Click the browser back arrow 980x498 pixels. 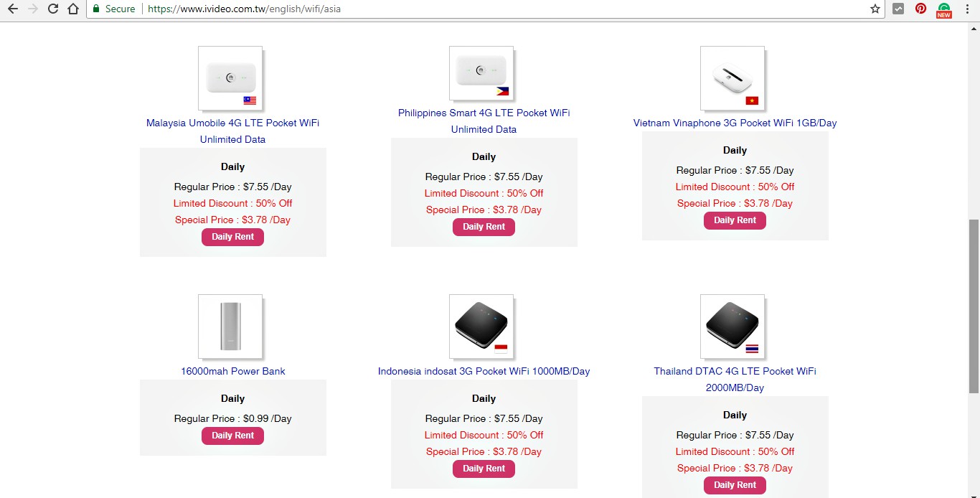12,9
